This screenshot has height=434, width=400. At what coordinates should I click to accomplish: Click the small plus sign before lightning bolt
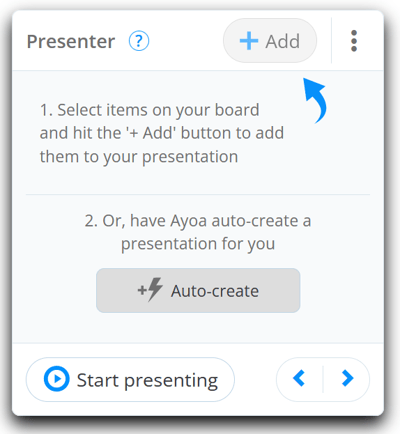click(142, 290)
